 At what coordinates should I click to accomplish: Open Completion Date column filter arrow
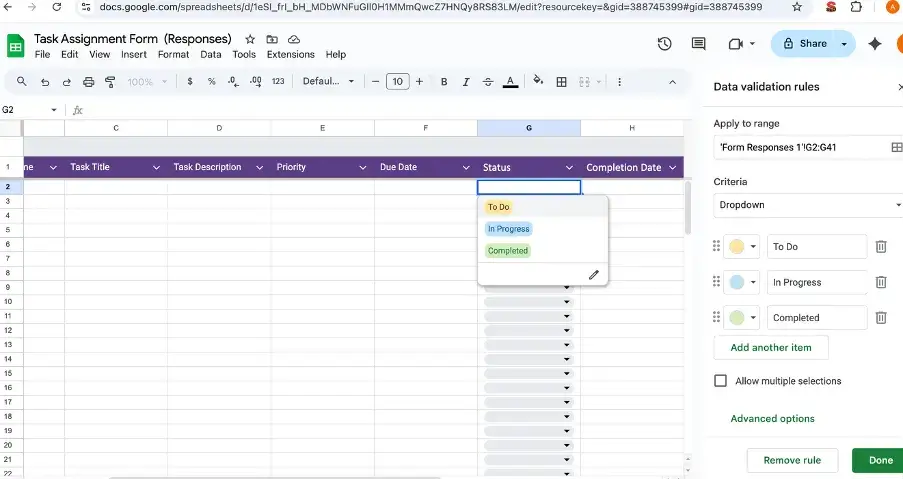672,168
